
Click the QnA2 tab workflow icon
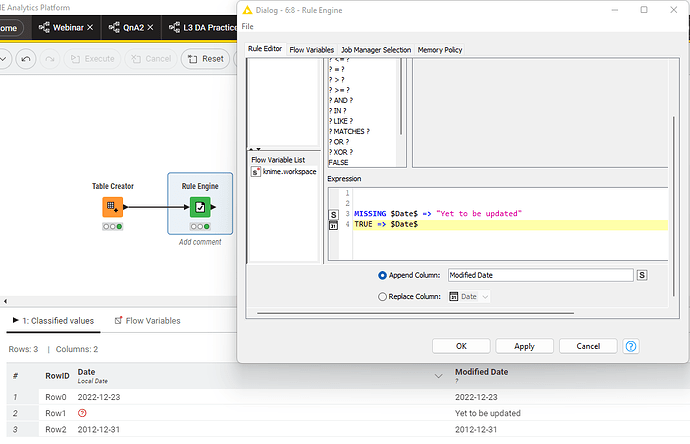click(114, 27)
